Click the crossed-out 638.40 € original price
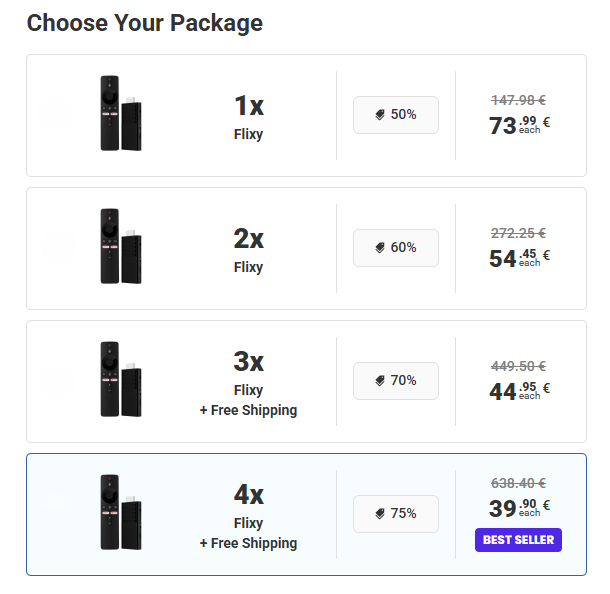The width and height of the screenshot is (610, 594). [518, 482]
